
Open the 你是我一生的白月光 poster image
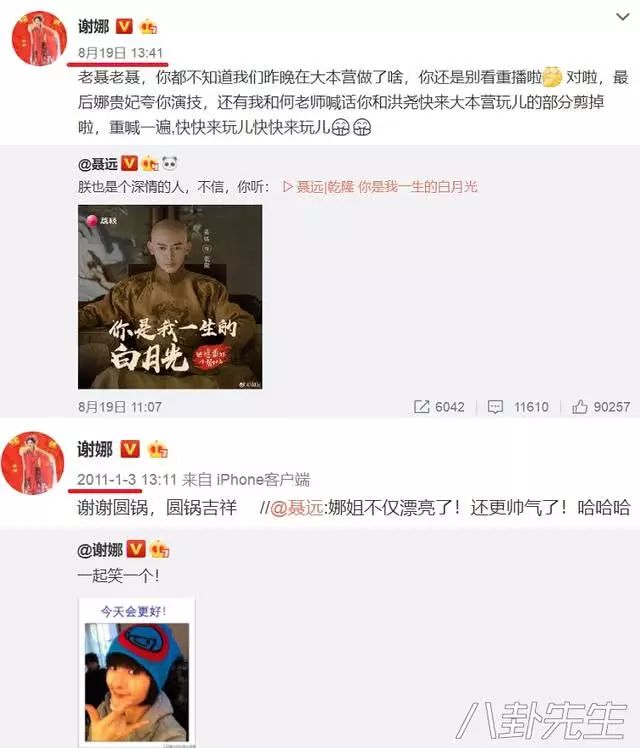tap(170, 297)
